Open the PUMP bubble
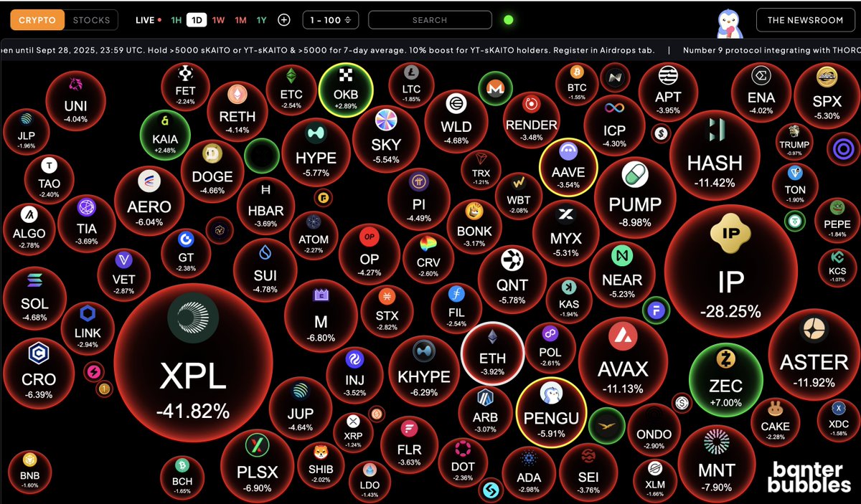Viewport: 861px width, 504px height. coord(635,198)
